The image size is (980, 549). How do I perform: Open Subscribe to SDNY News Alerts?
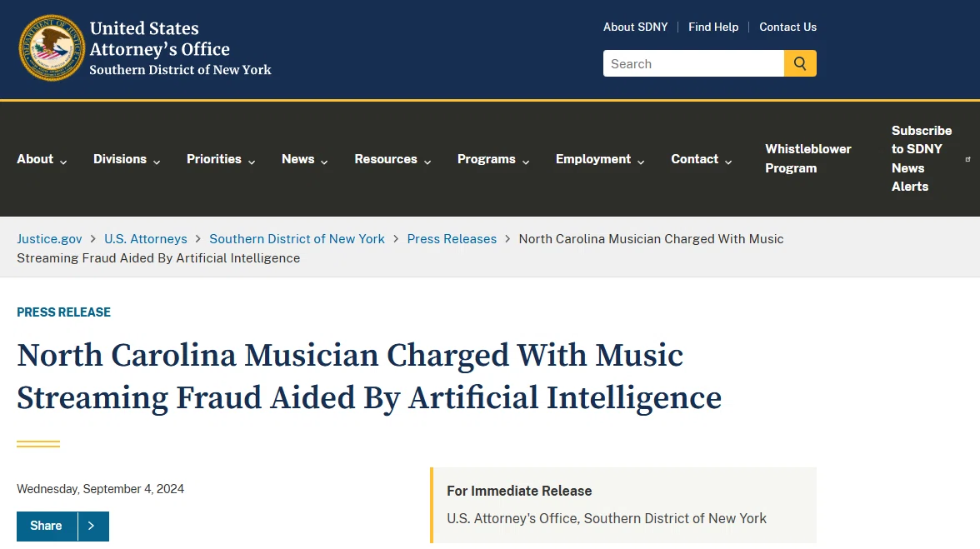coord(922,158)
